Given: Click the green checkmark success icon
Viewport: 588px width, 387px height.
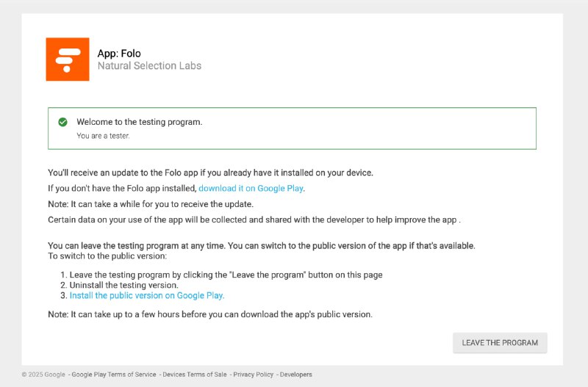Looking at the screenshot, I should [62, 122].
